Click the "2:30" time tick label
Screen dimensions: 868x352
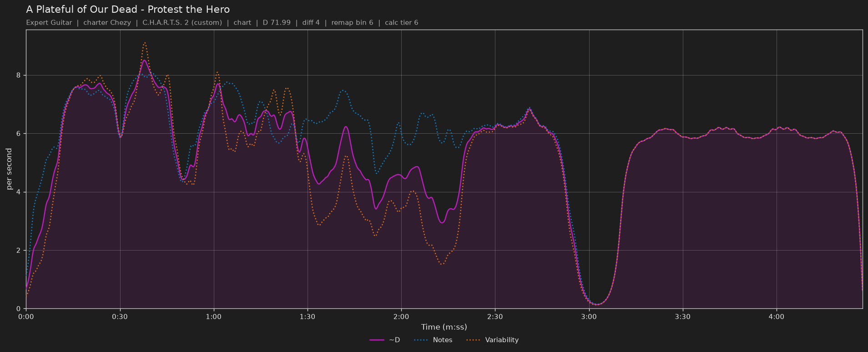point(495,317)
